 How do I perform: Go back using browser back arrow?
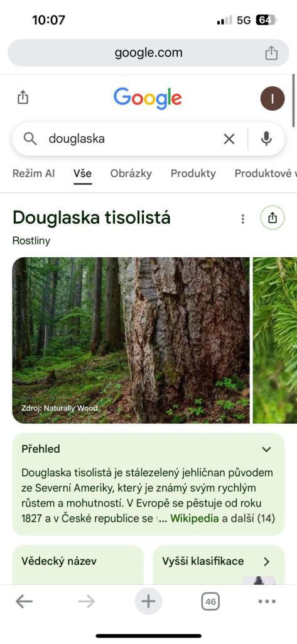click(x=24, y=602)
